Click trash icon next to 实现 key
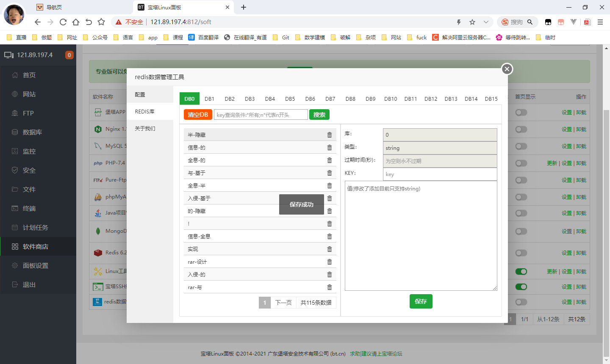The height and width of the screenshot is (364, 610). pyautogui.click(x=330, y=249)
